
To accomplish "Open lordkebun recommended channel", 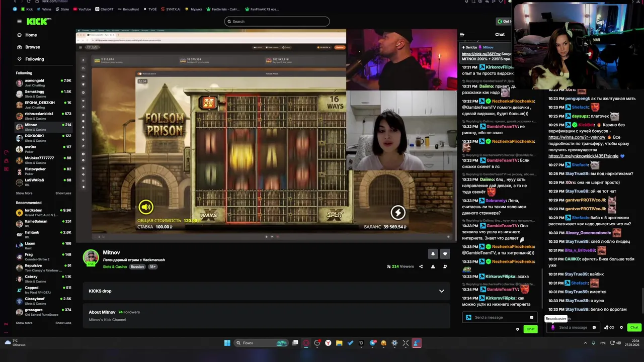I will click(44, 212).
